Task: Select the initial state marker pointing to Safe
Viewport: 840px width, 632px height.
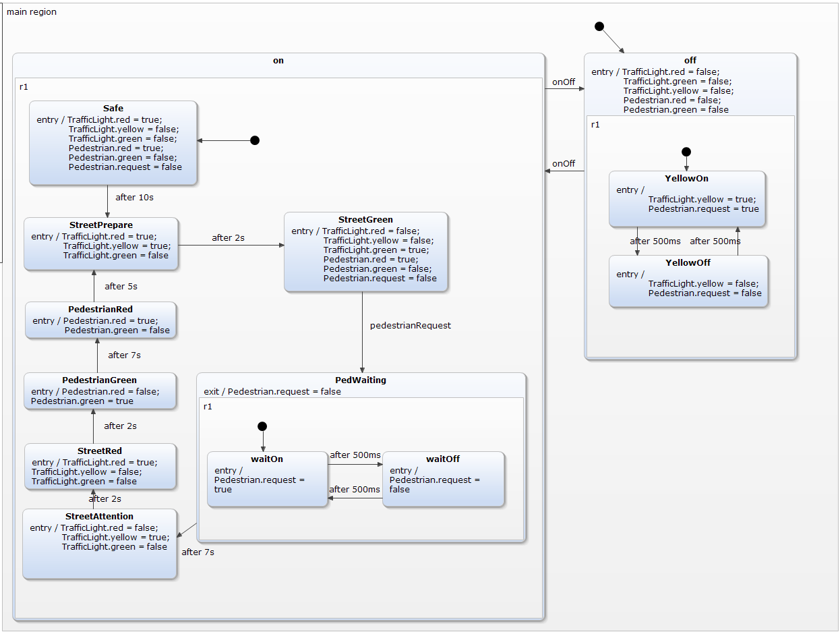Action: (x=255, y=140)
